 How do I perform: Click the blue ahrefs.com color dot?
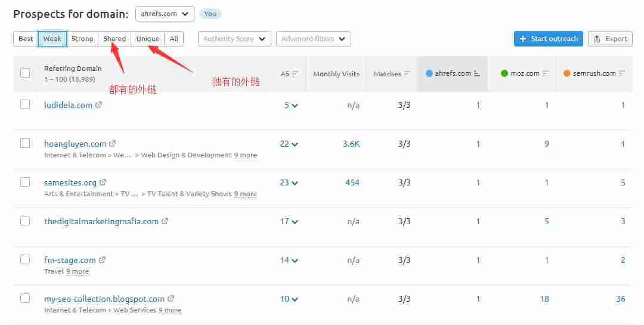pos(429,73)
